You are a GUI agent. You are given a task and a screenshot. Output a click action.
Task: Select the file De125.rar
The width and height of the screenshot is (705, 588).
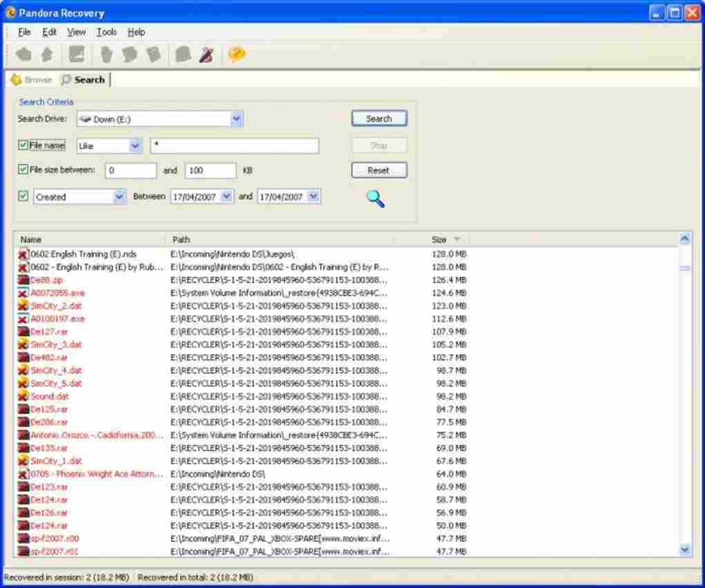click(x=49, y=410)
